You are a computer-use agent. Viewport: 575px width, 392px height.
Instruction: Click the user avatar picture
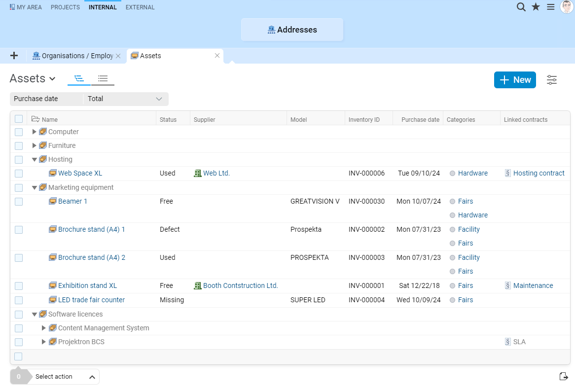click(567, 7)
